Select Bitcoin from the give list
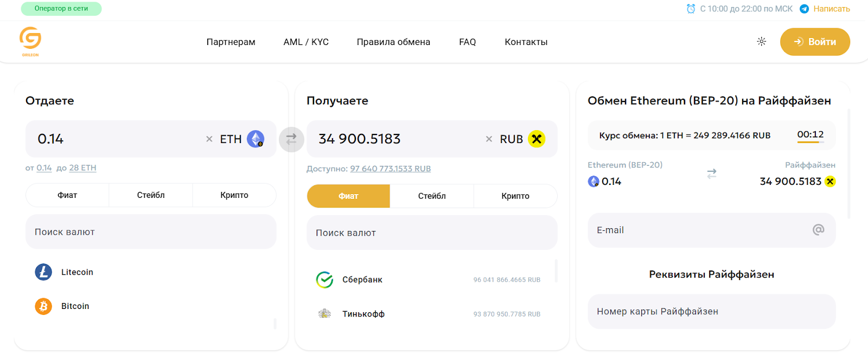This screenshot has width=868, height=361. [75, 306]
